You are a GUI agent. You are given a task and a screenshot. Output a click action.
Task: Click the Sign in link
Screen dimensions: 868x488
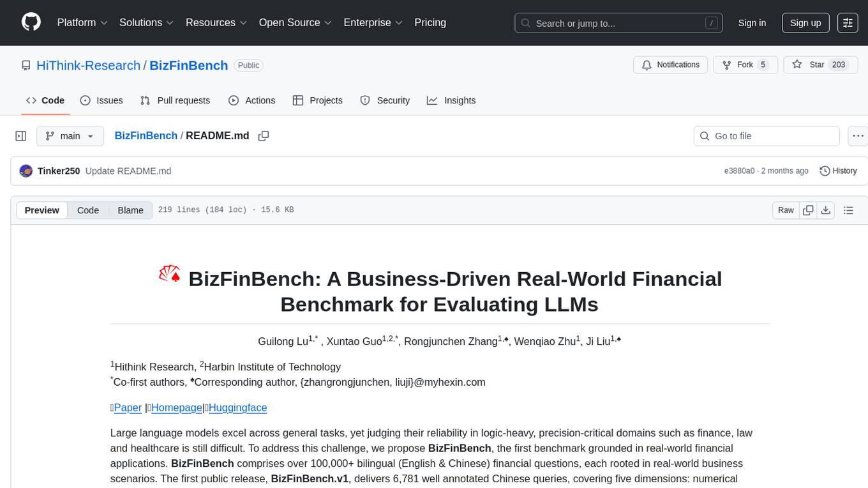point(752,23)
